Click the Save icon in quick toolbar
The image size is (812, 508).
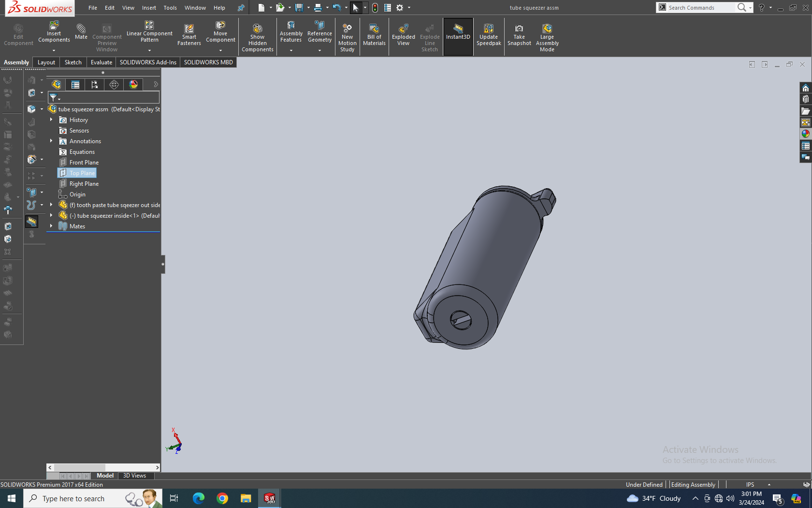pos(299,8)
